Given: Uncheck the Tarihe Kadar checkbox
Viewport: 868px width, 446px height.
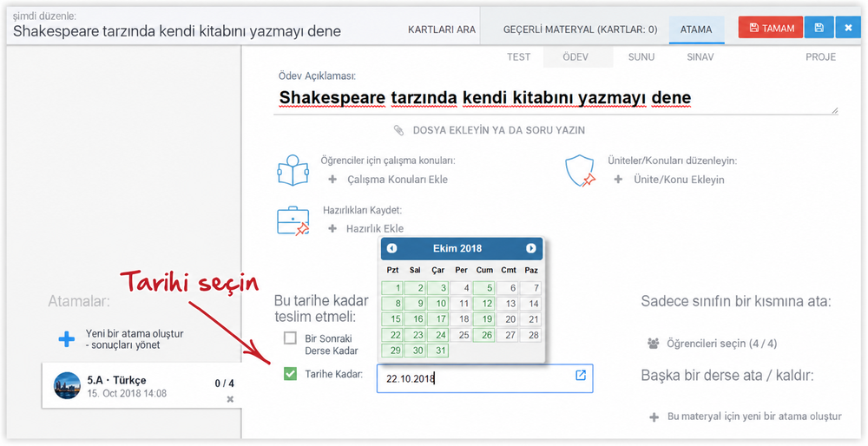Looking at the screenshot, I should coord(290,374).
